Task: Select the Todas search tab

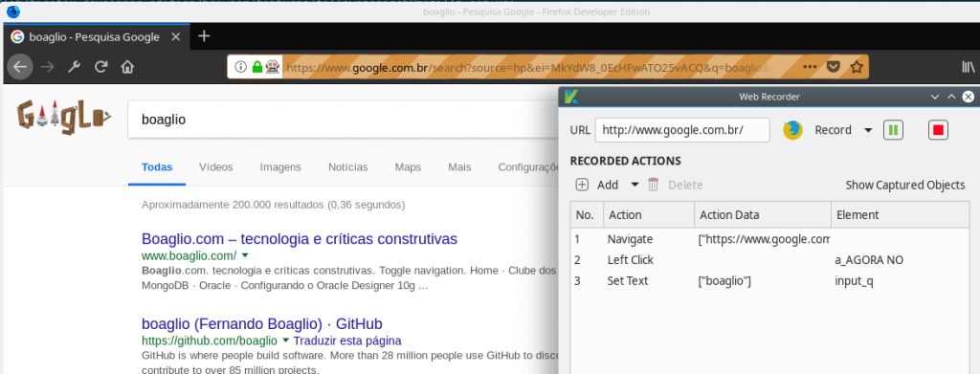Action: pos(157,167)
